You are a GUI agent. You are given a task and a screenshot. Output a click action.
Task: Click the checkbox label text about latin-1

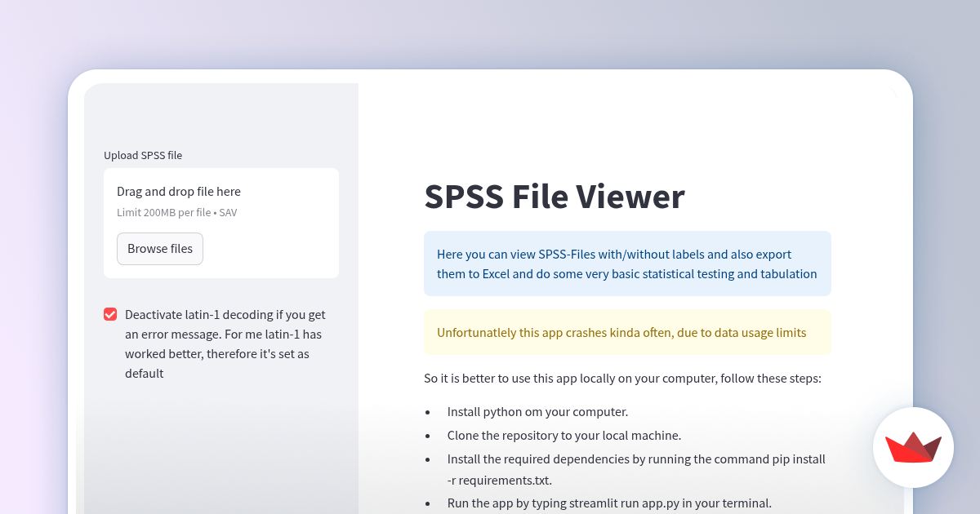(x=225, y=343)
